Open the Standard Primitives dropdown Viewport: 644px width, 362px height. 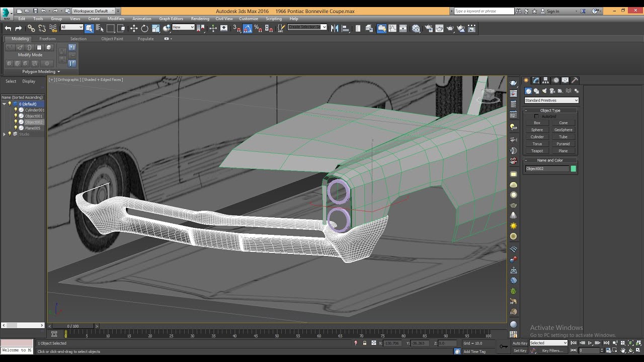pyautogui.click(x=551, y=100)
